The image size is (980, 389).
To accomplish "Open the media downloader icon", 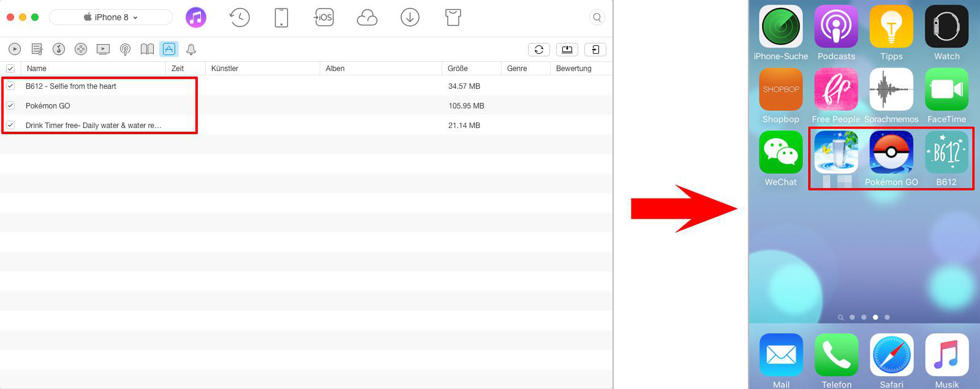I will [x=410, y=17].
